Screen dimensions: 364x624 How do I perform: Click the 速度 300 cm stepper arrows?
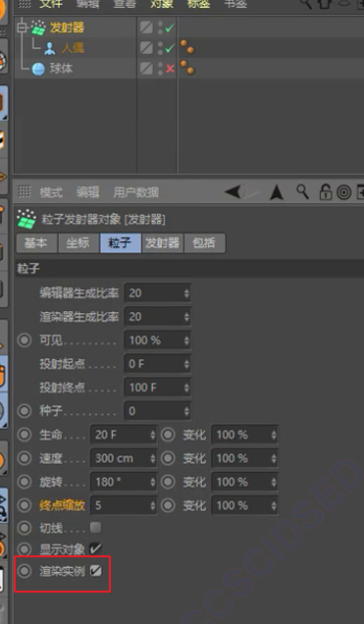pos(152,458)
